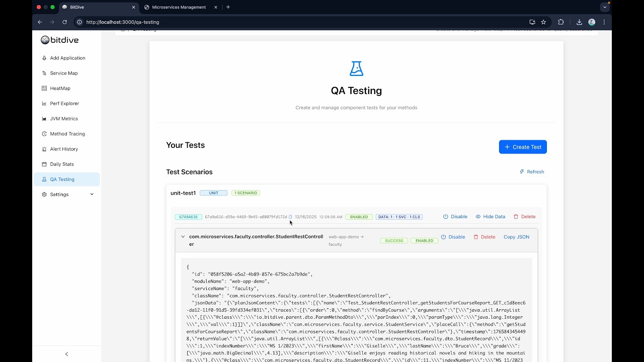The width and height of the screenshot is (644, 362).
Task: Open the browser extensions menu
Action: tap(561, 22)
